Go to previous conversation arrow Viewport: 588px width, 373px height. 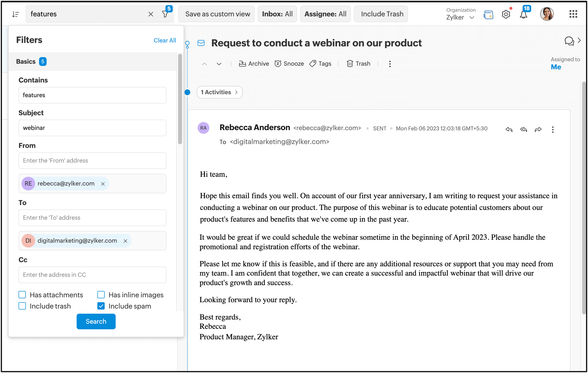[x=204, y=64]
